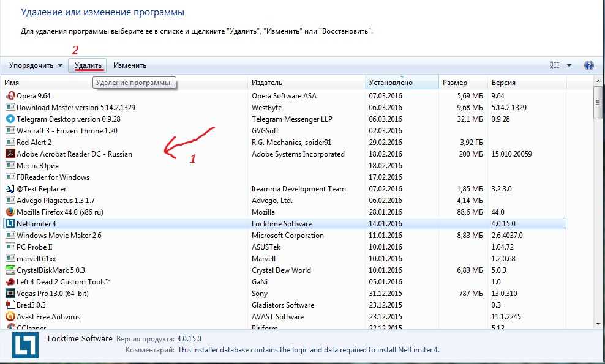
Task: Select the Advego Plagiatus 1.3.1.7 name
Action: [x=56, y=200]
